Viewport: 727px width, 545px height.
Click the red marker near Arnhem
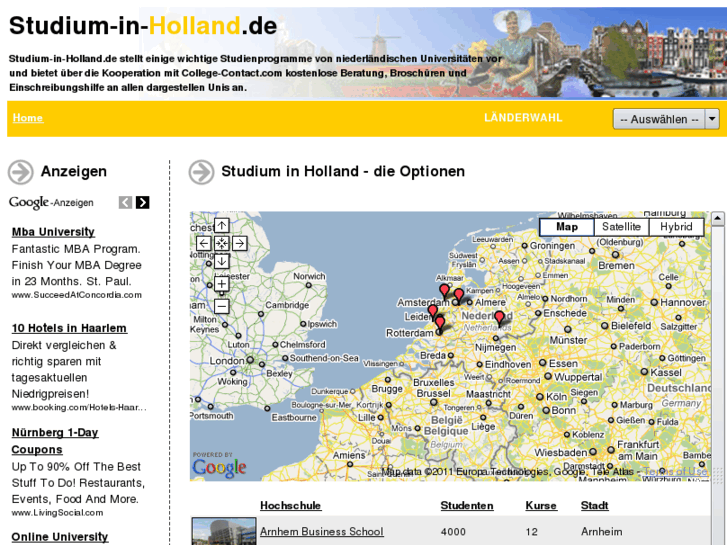coord(499,319)
